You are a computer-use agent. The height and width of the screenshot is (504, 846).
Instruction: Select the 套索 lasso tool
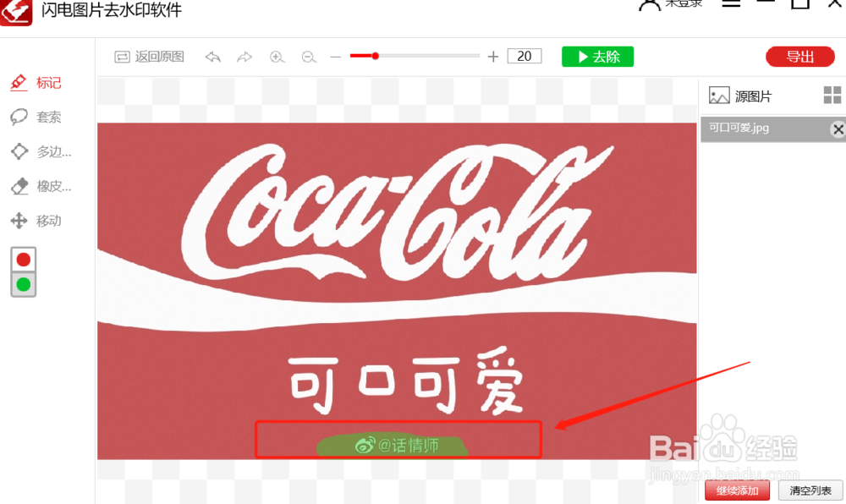tap(36, 117)
